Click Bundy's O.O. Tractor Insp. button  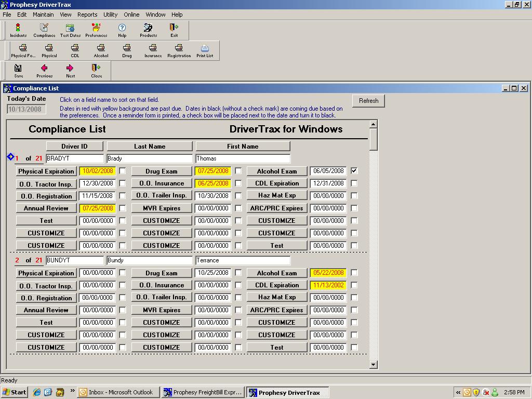46,286
